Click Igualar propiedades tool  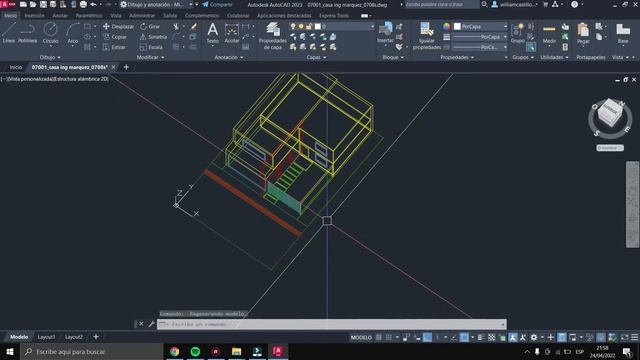[x=427, y=36]
